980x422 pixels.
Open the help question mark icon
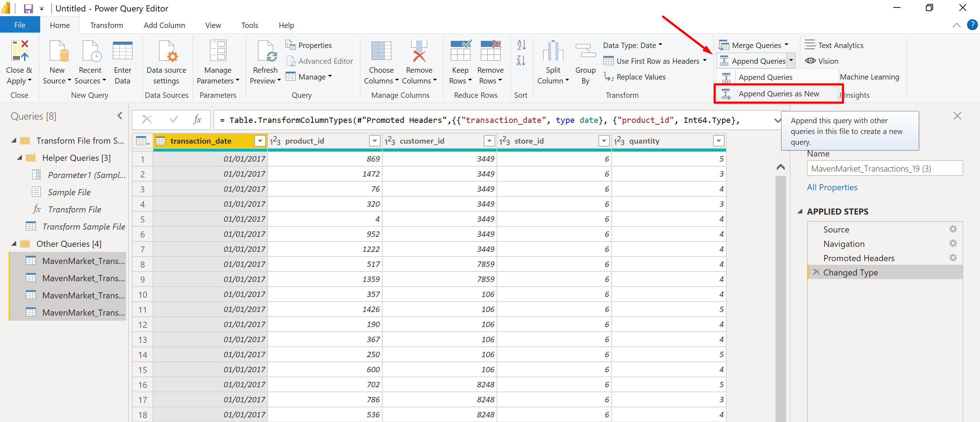972,25
